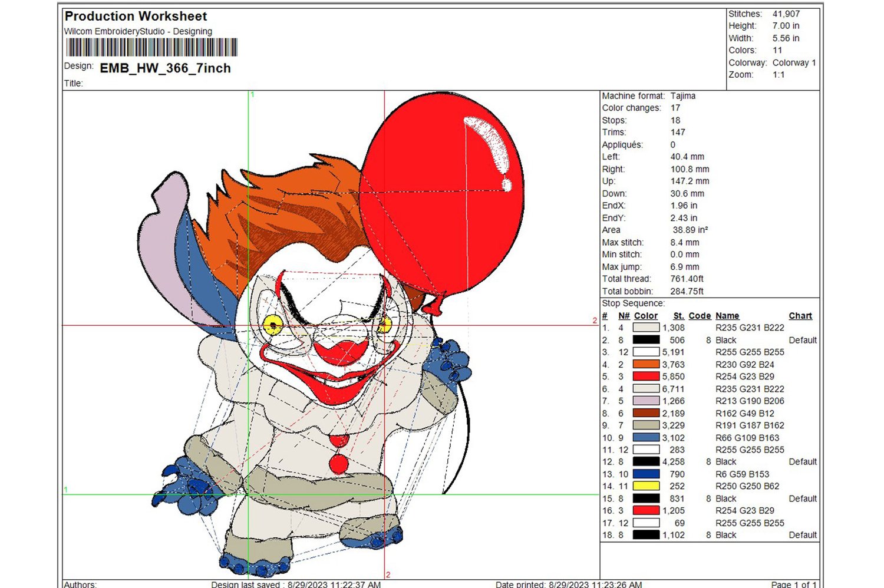Click the barcode under the worksheet title
The height and width of the screenshot is (588, 884).
[x=152, y=48]
